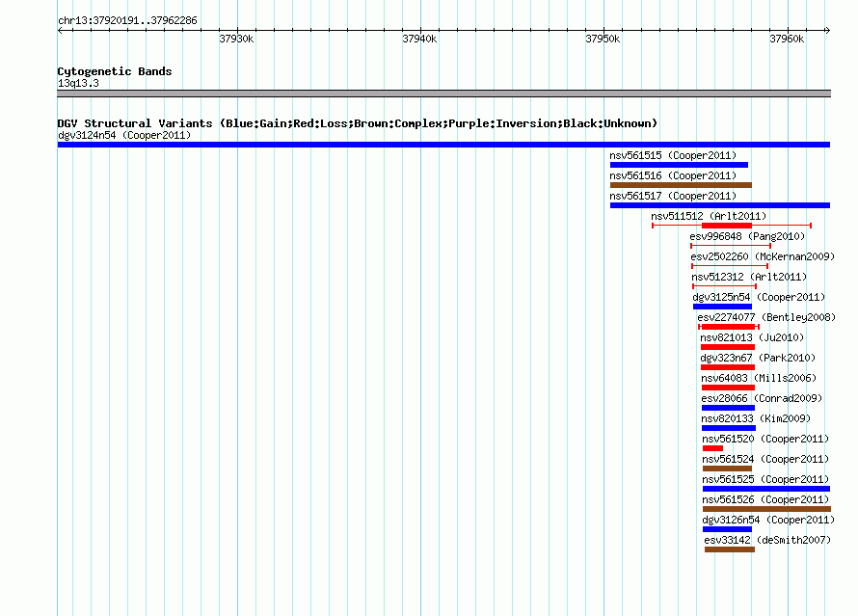Image resolution: width=858 pixels, height=616 pixels.
Task: Click the 37930k ruler position
Action: pyautogui.click(x=236, y=39)
